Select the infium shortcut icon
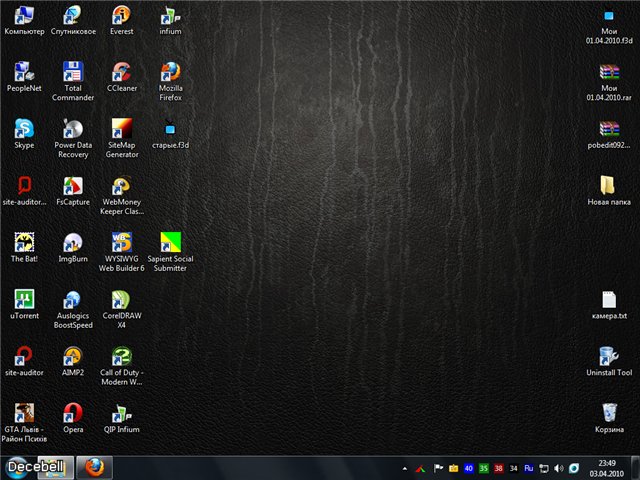 click(170, 21)
